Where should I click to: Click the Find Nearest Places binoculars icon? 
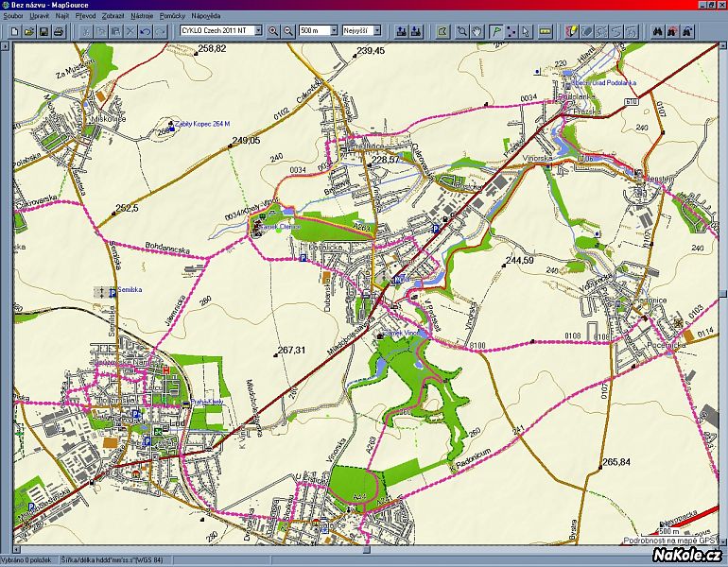673,31
